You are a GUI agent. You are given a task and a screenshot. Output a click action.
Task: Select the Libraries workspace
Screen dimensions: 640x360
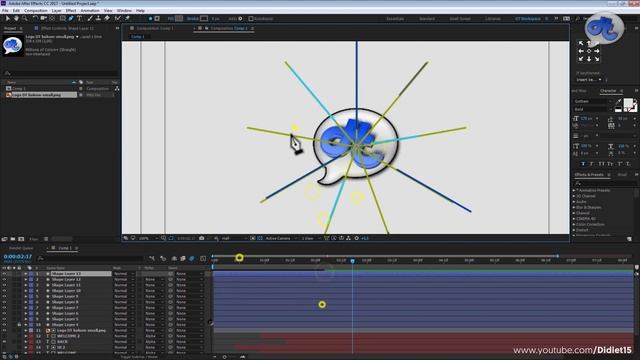pyautogui.click(x=493, y=18)
